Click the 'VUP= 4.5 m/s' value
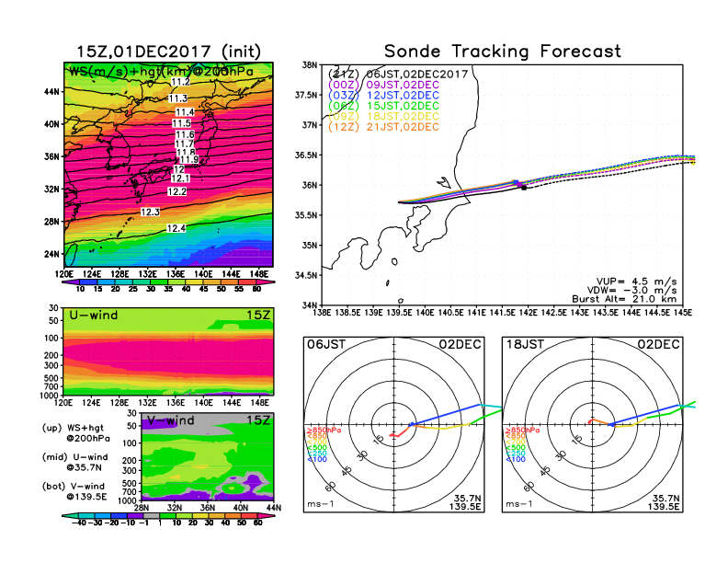The width and height of the screenshot is (728, 563). click(636, 281)
